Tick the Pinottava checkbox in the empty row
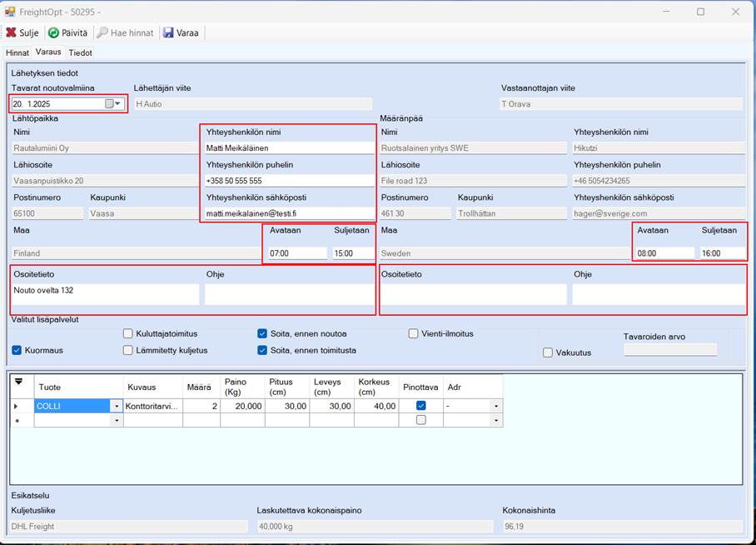This screenshot has height=545, width=756. 421,420
